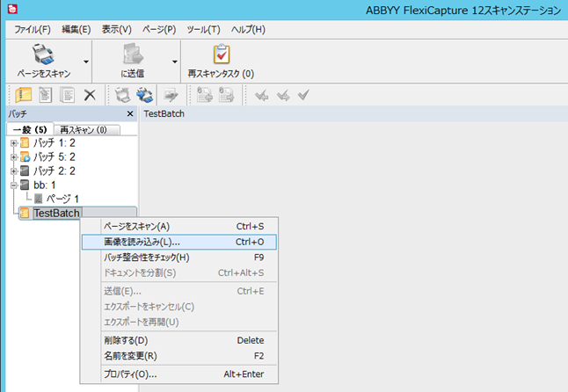
Task: Expand the バッチ 5: 2 tree node
Action: tap(14, 157)
